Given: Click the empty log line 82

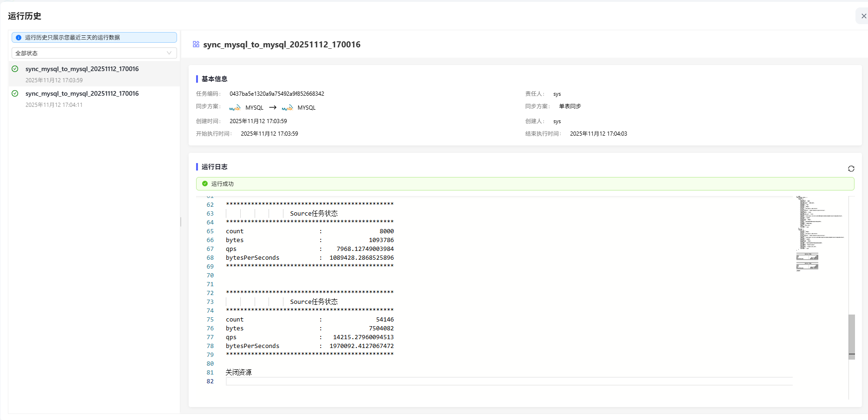Looking at the screenshot, I should click(x=465, y=381).
